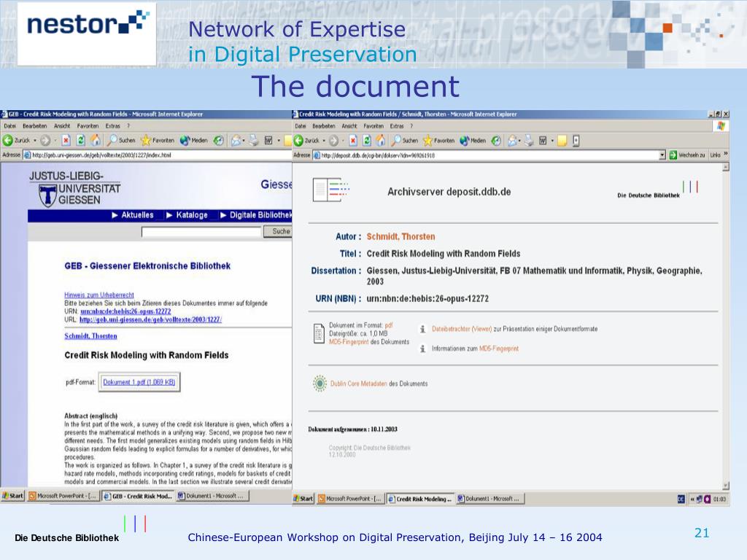Image resolution: width=747 pixels, height=560 pixels.
Task: Switch to Microsoft PowerPoint on left taskbar
Action: pyautogui.click(x=63, y=496)
